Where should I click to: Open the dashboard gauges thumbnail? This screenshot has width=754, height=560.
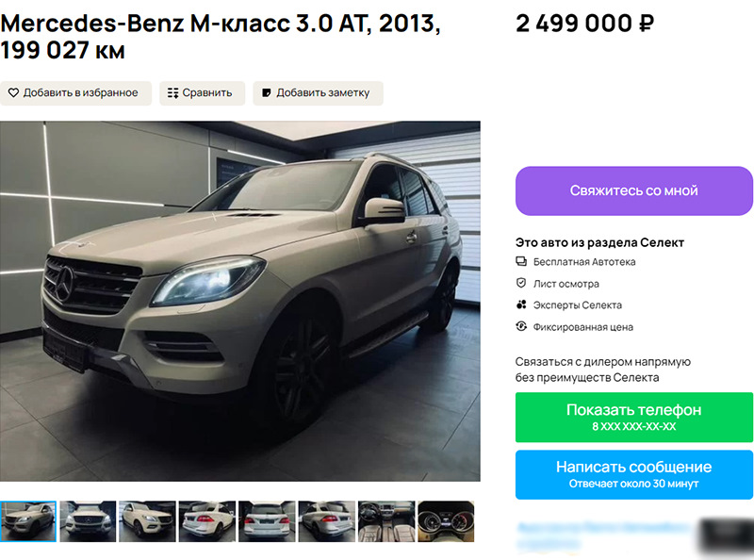coord(446,521)
